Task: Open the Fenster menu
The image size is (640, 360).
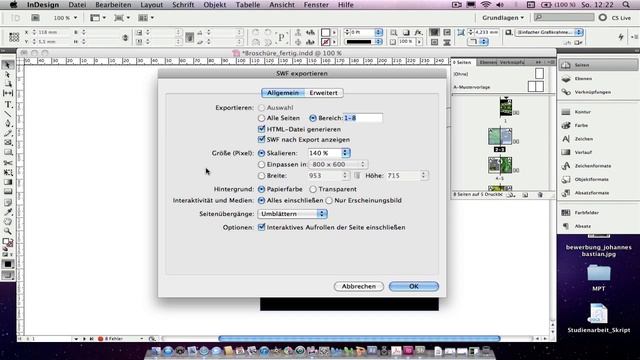Action: coord(316,5)
